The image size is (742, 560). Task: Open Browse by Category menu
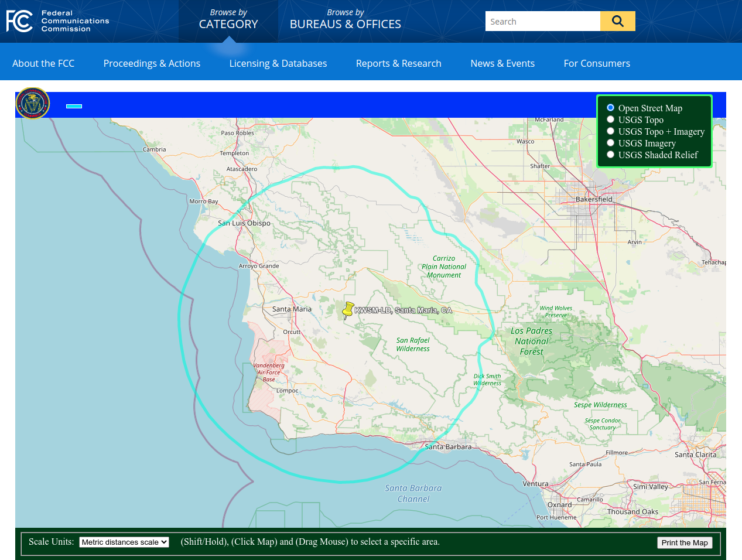pyautogui.click(x=228, y=20)
